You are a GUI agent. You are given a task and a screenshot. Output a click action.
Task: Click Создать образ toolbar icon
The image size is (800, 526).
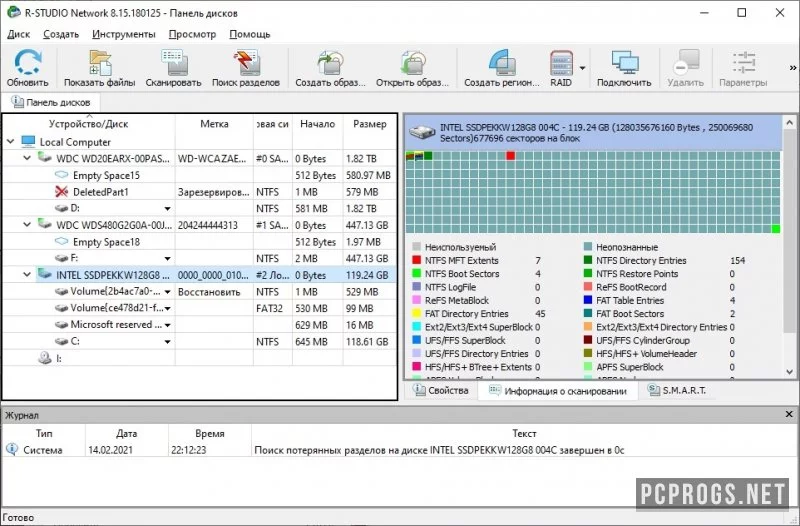pyautogui.click(x=330, y=68)
